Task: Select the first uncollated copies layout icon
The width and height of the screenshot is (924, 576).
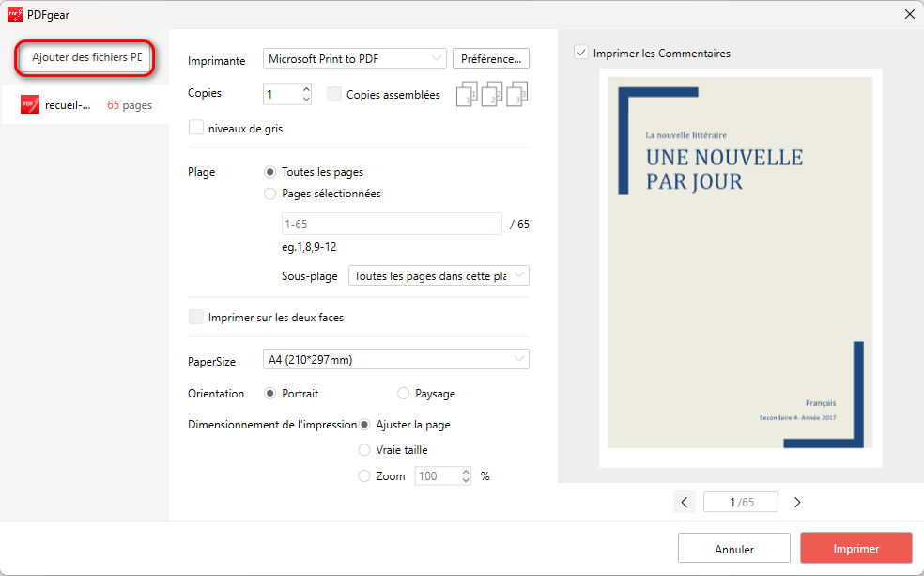Action: pos(466,93)
